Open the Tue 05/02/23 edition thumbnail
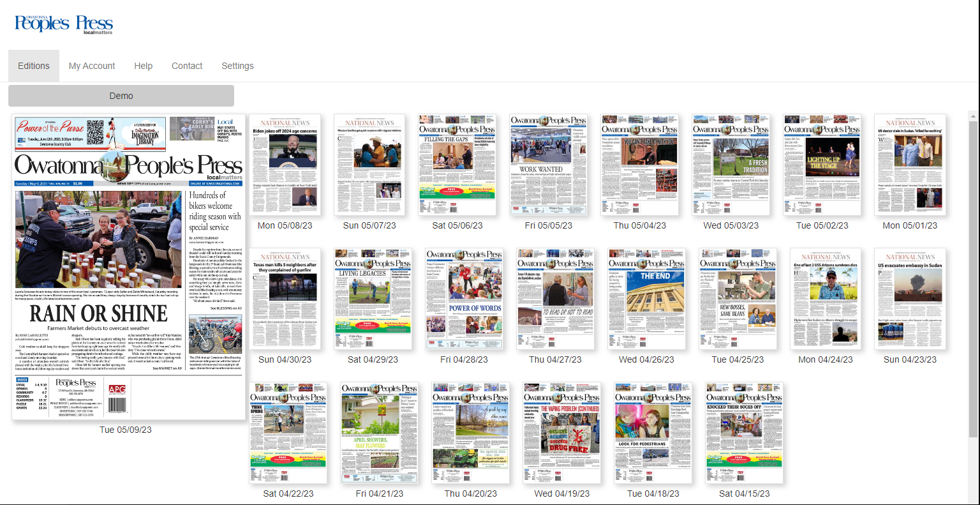The height and width of the screenshot is (505, 980). coord(822,165)
